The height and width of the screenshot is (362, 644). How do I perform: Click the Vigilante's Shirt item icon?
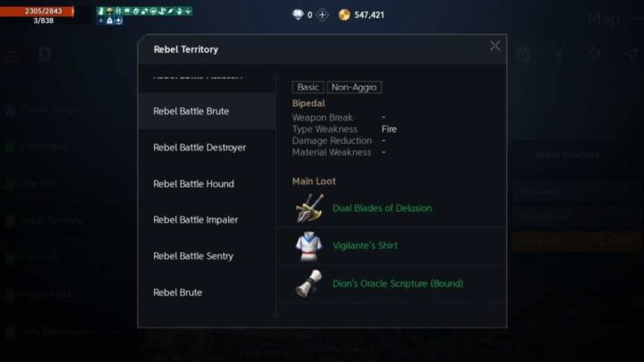[x=309, y=246]
